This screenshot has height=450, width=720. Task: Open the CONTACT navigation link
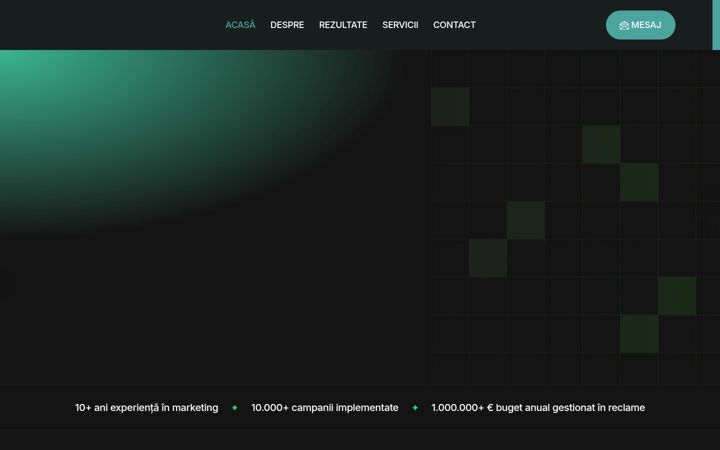(x=454, y=25)
